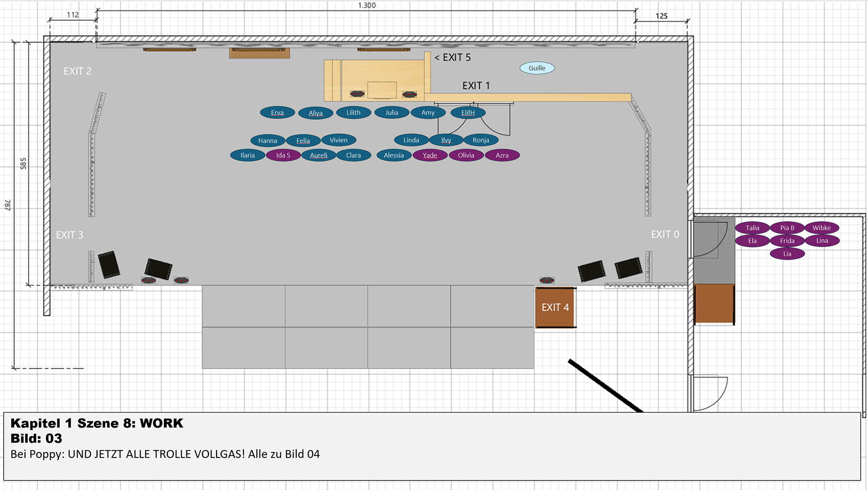
Task: Click the 1.300 width dimension label
Action: tap(367, 5)
